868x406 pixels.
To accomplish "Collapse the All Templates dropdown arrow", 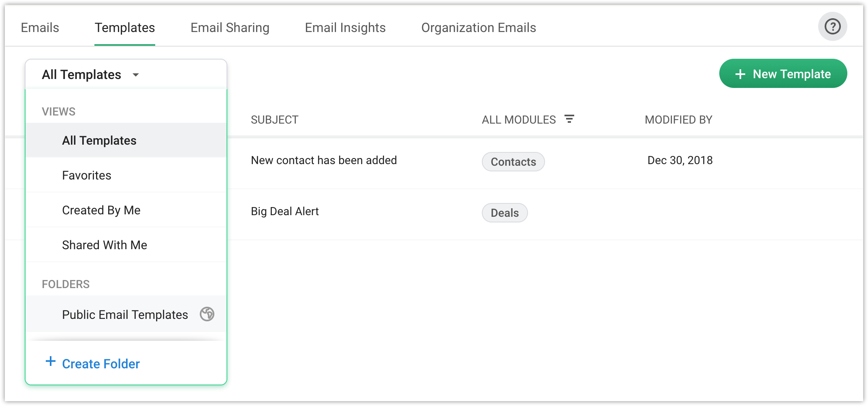I will 136,75.
